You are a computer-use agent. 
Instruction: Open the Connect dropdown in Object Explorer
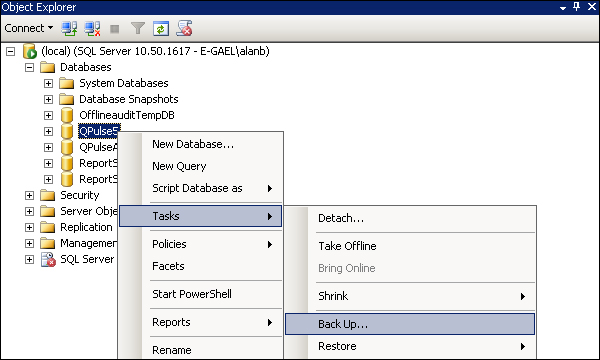click(x=29, y=28)
